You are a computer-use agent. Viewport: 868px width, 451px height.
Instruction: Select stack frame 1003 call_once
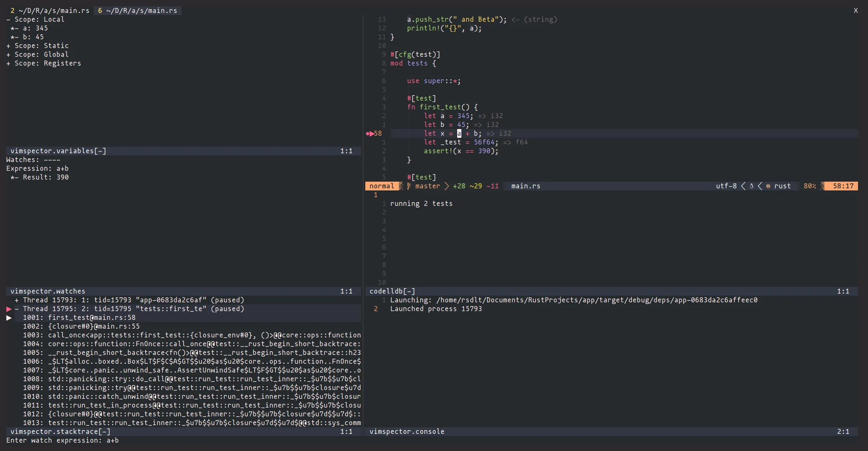coord(192,335)
